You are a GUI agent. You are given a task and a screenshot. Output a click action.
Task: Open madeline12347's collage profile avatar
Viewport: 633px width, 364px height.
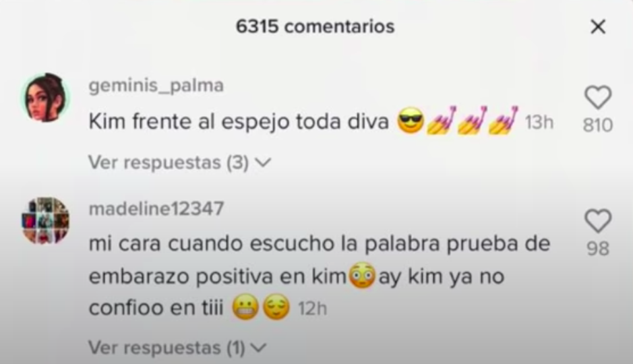point(45,220)
